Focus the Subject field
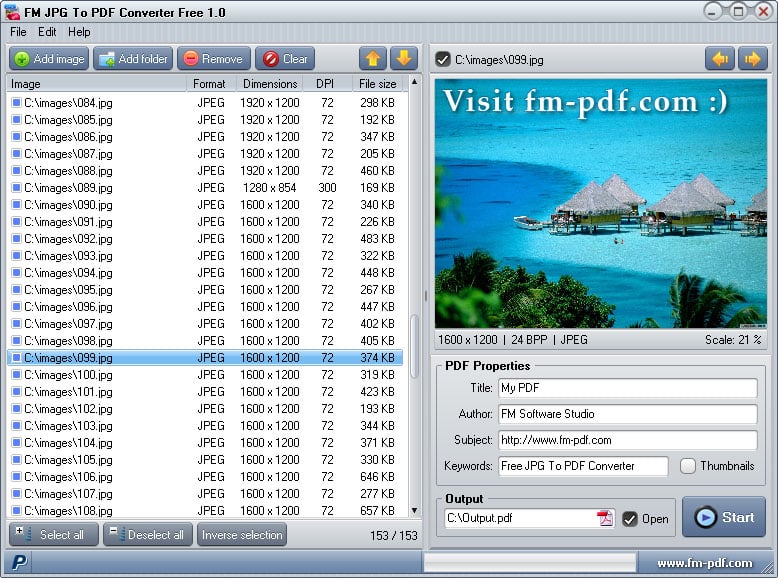Image resolution: width=778 pixels, height=578 pixels. (628, 440)
